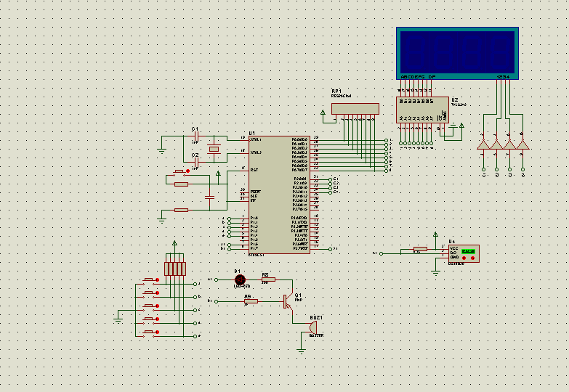Click the input terminal left of resistor R9
Image resolution: width=569 pixels, height=392 pixels.
pyautogui.click(x=217, y=301)
